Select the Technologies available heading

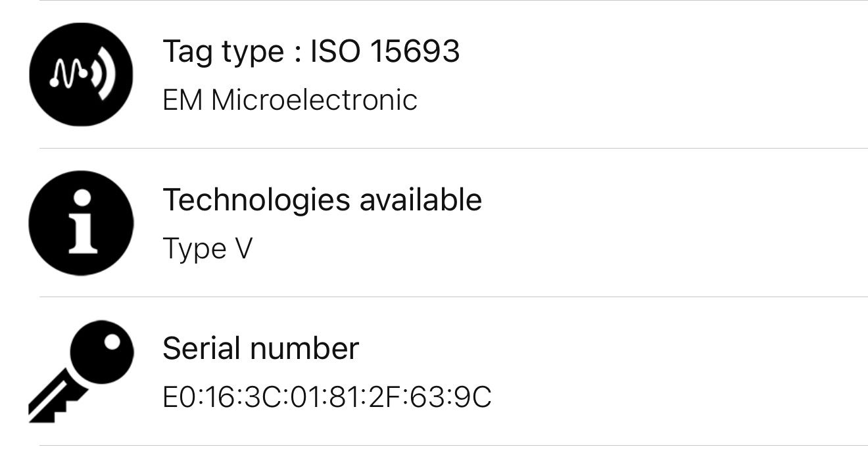tap(322, 200)
